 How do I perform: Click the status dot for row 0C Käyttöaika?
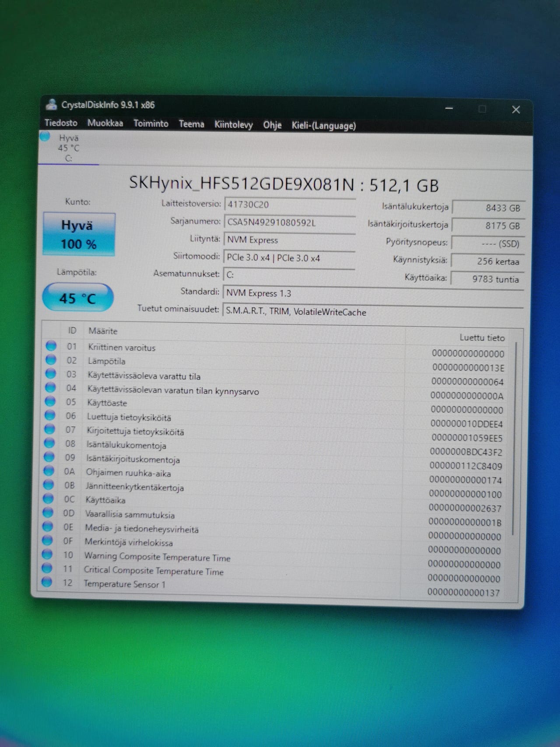(48, 498)
